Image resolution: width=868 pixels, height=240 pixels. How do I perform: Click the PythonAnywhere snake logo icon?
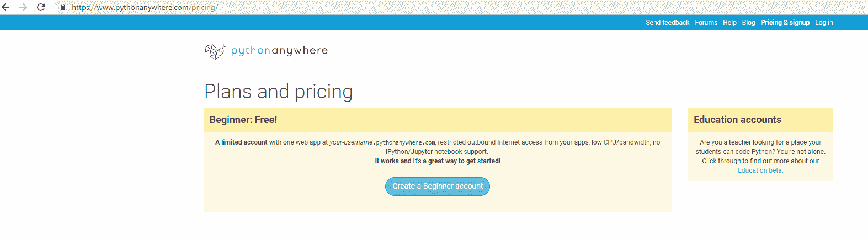click(x=215, y=51)
